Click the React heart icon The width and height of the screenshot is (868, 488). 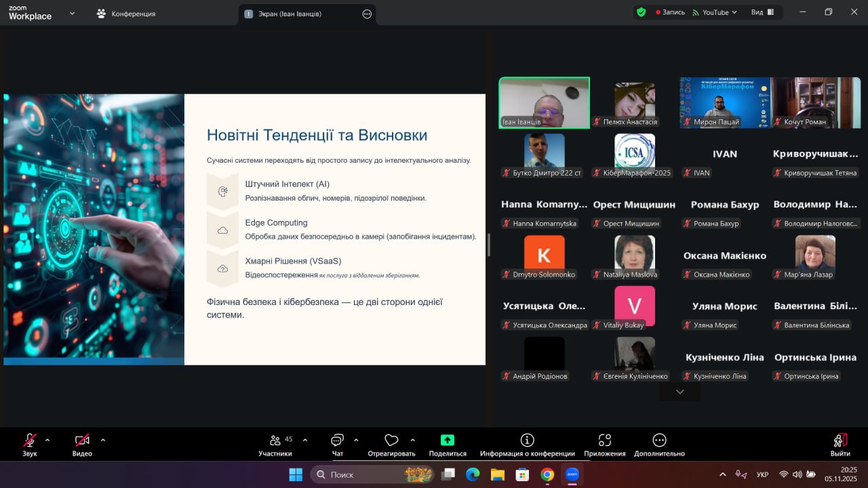(x=391, y=441)
